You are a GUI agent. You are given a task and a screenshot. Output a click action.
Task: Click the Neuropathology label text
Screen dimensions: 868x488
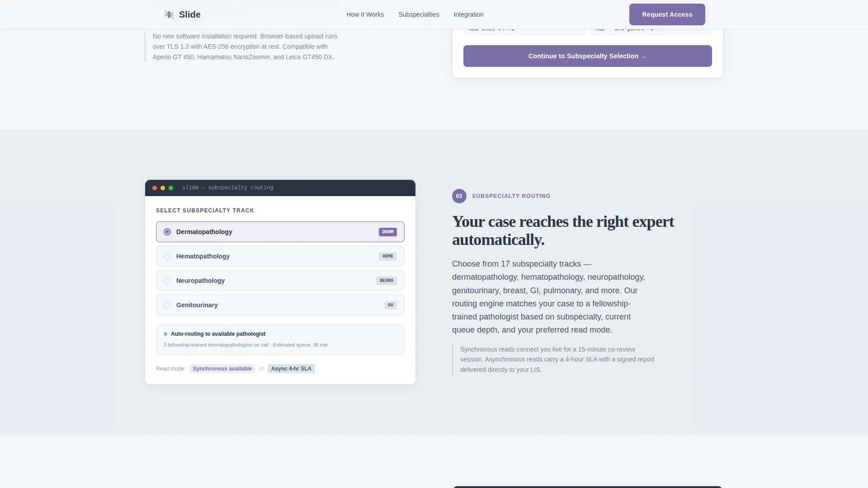click(200, 281)
